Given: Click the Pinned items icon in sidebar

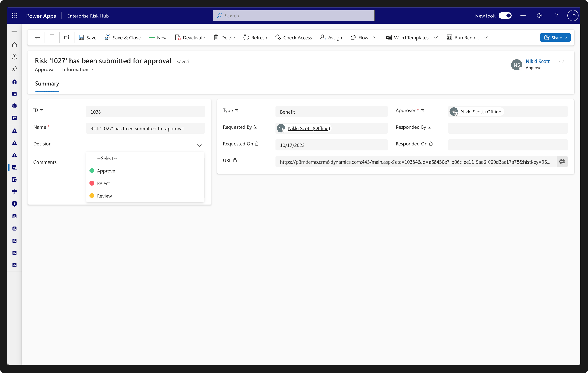Looking at the screenshot, I should [x=14, y=69].
